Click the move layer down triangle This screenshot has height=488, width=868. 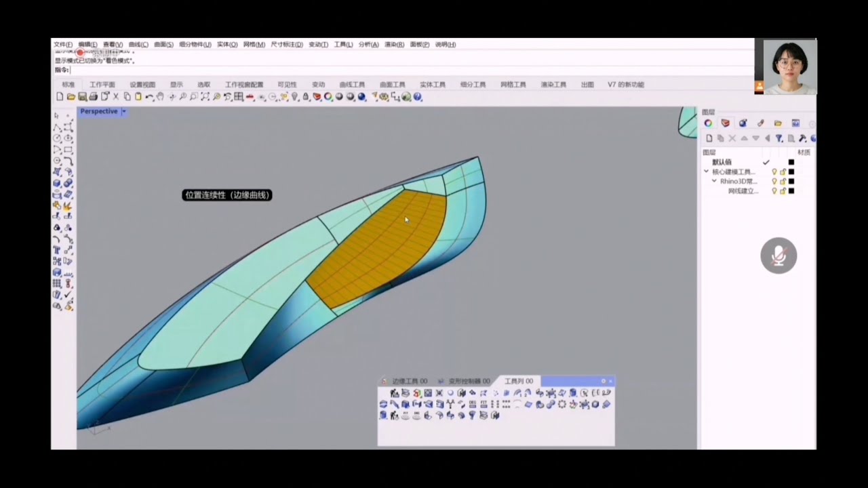click(755, 138)
